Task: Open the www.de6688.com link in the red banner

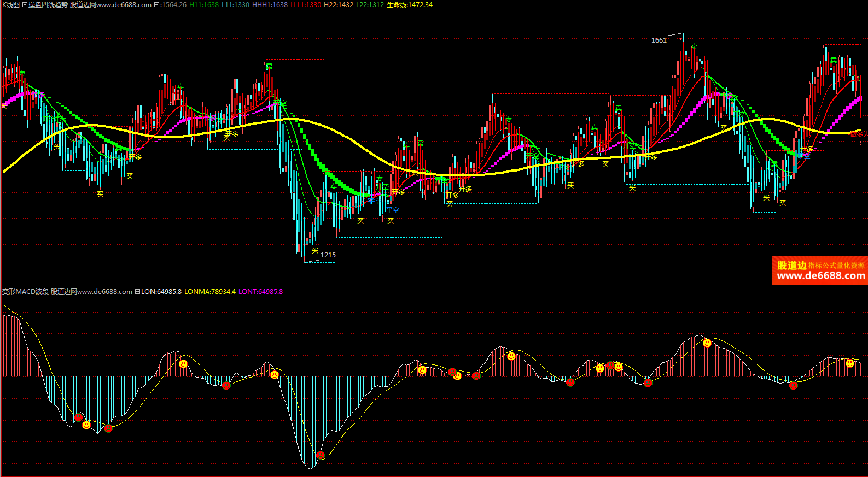Action: [x=820, y=276]
